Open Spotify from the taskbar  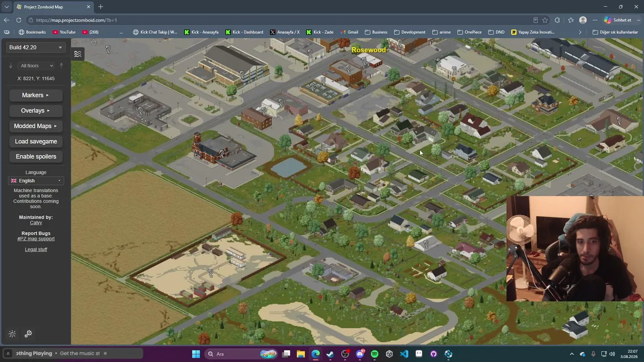374,354
